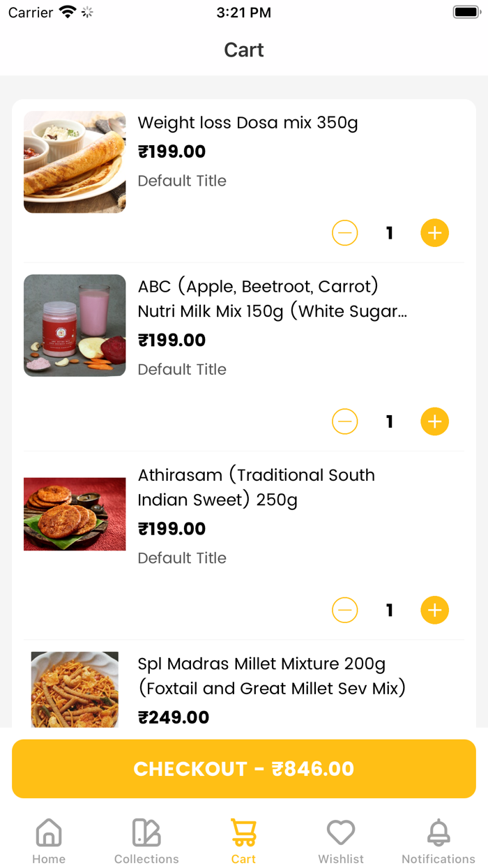Tap plus icon for ABC Nutri Milk Mix
The image size is (488, 868).
pyautogui.click(x=434, y=421)
